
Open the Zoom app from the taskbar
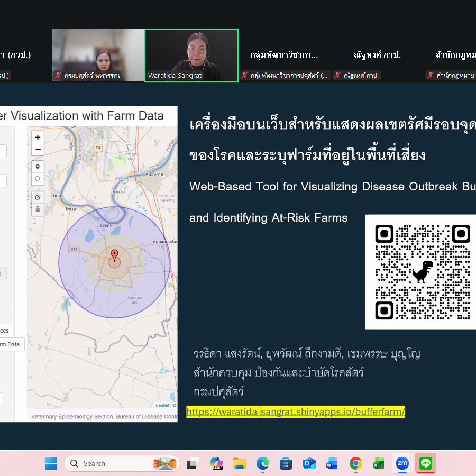pyautogui.click(x=402, y=463)
